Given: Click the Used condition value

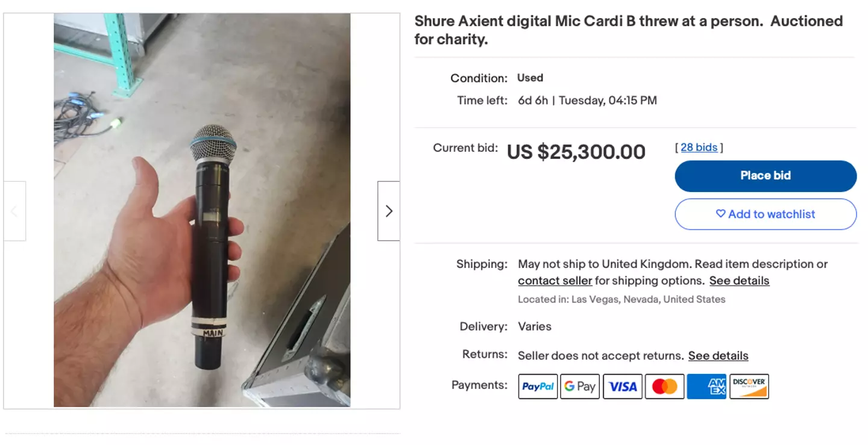Looking at the screenshot, I should click(x=530, y=78).
